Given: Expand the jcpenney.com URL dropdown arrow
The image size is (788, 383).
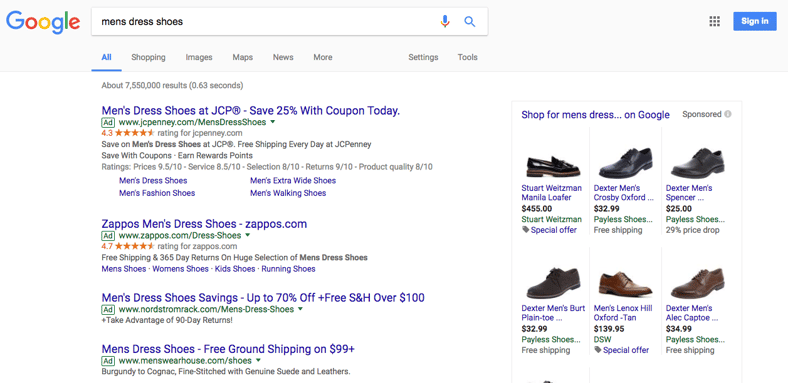Looking at the screenshot, I should tap(272, 122).
